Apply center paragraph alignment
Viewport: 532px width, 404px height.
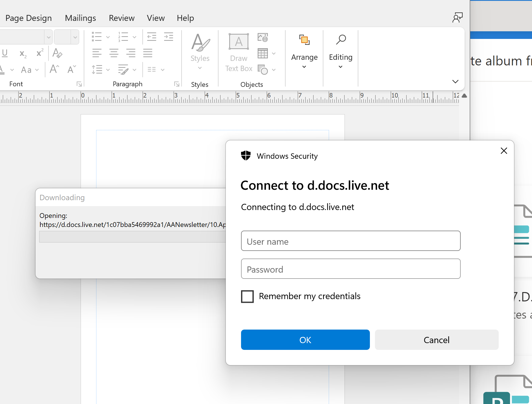114,53
